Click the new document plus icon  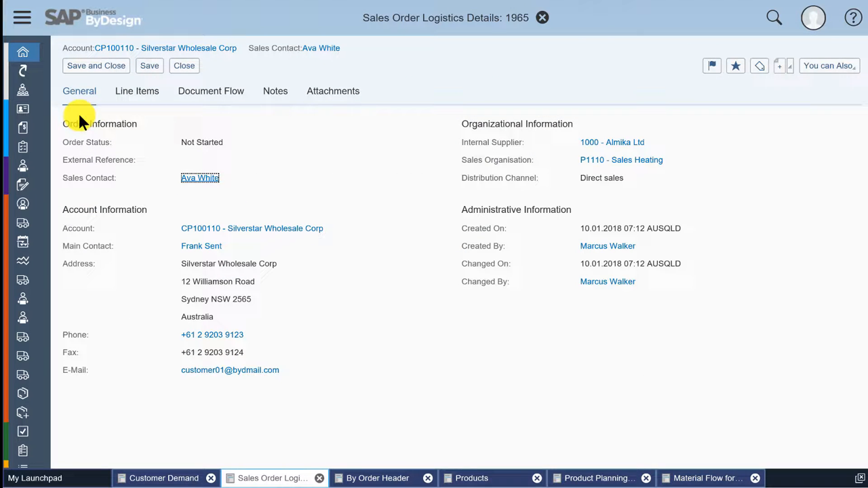pyautogui.click(x=779, y=66)
